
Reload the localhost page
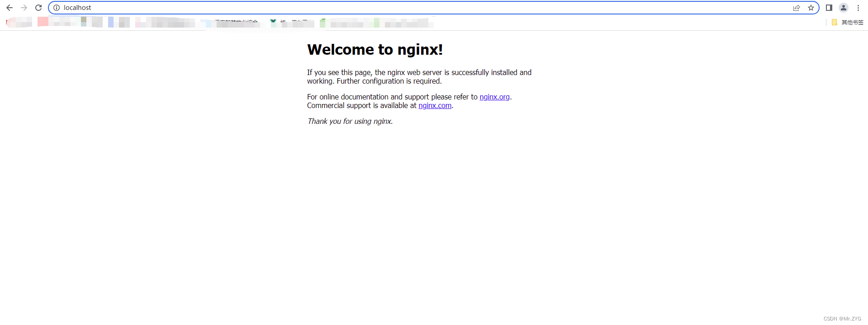[38, 8]
